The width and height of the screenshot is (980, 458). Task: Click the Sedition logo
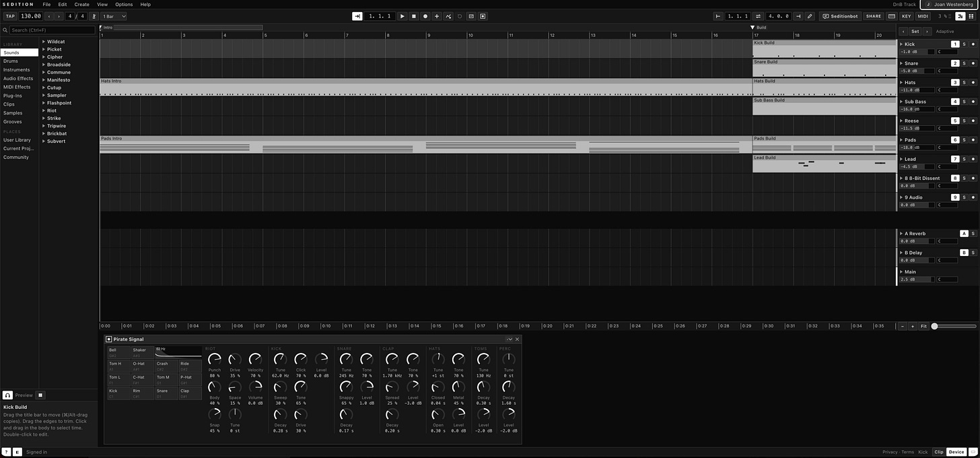(17, 4)
